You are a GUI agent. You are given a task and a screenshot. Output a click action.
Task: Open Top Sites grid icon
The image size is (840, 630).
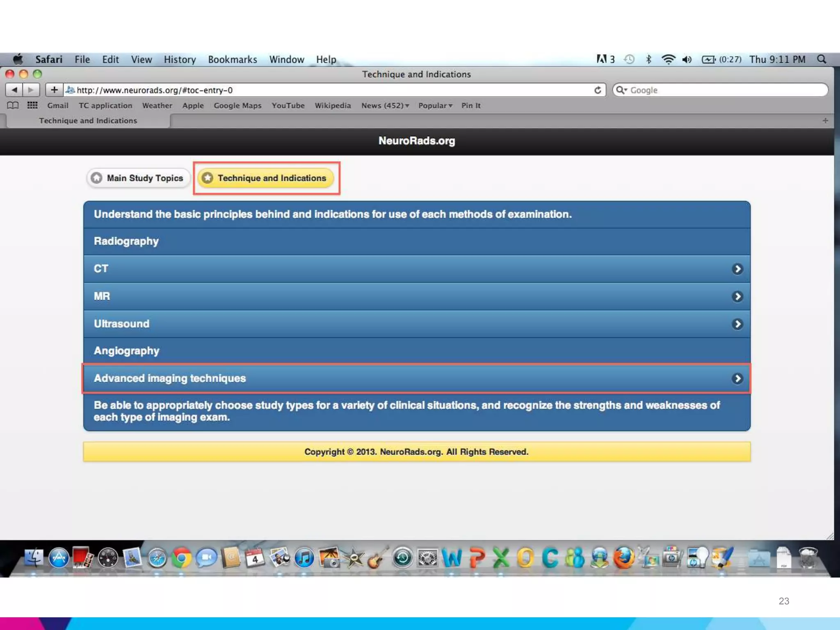(32, 105)
